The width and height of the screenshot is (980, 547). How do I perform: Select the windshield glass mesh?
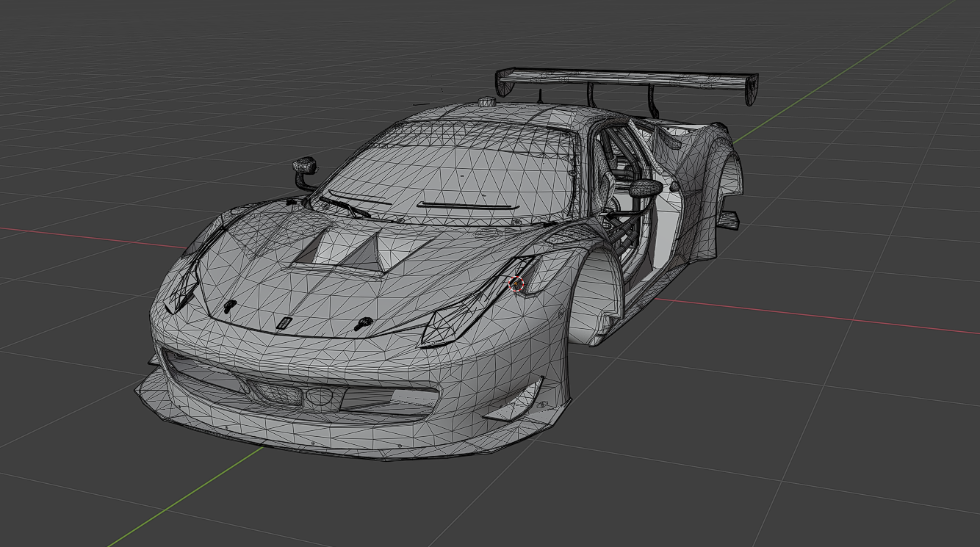450,176
